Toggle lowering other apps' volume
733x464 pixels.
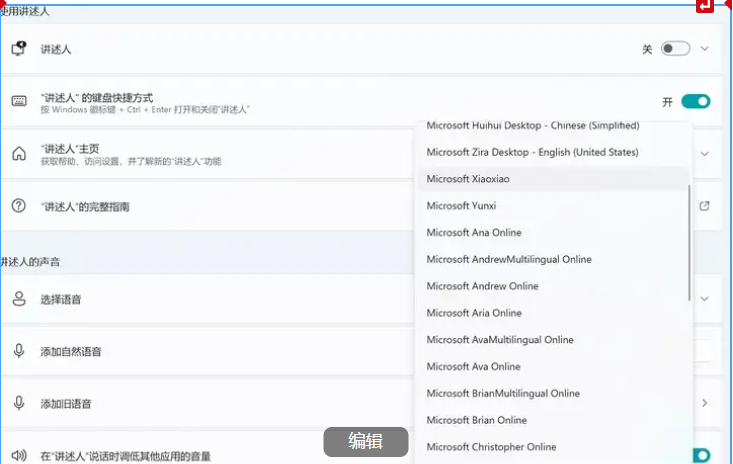pos(701,455)
